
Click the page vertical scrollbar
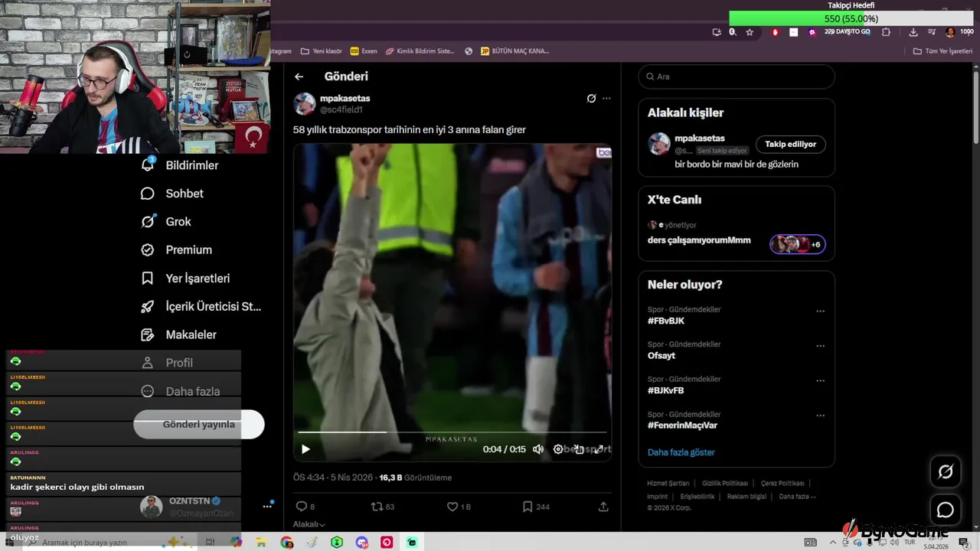(x=975, y=106)
